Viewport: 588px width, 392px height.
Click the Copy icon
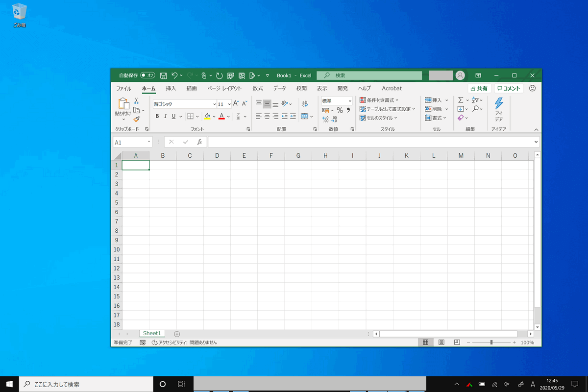click(x=137, y=110)
